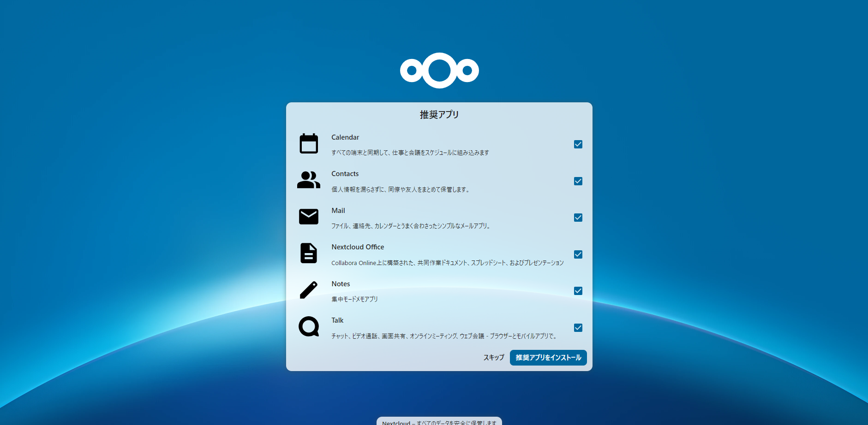Disable the Notes app checkbox
Image resolution: width=868 pixels, height=425 pixels.
pyautogui.click(x=578, y=291)
